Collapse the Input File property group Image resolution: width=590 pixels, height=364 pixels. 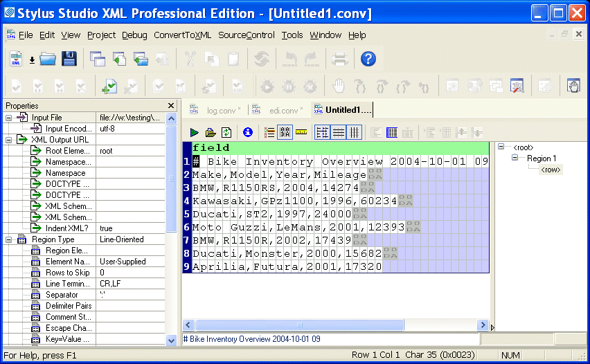(x=9, y=118)
